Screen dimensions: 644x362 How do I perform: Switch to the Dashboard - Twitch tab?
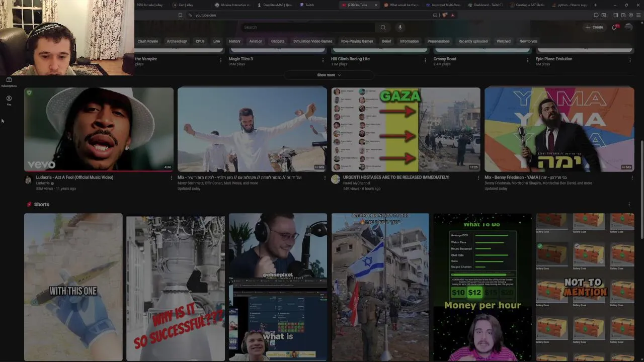pos(485,5)
